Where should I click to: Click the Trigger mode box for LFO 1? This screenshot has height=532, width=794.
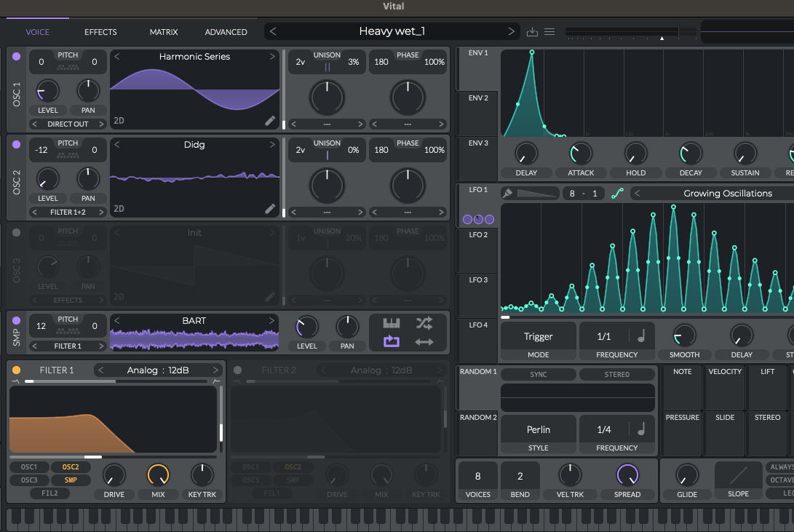[x=539, y=336]
